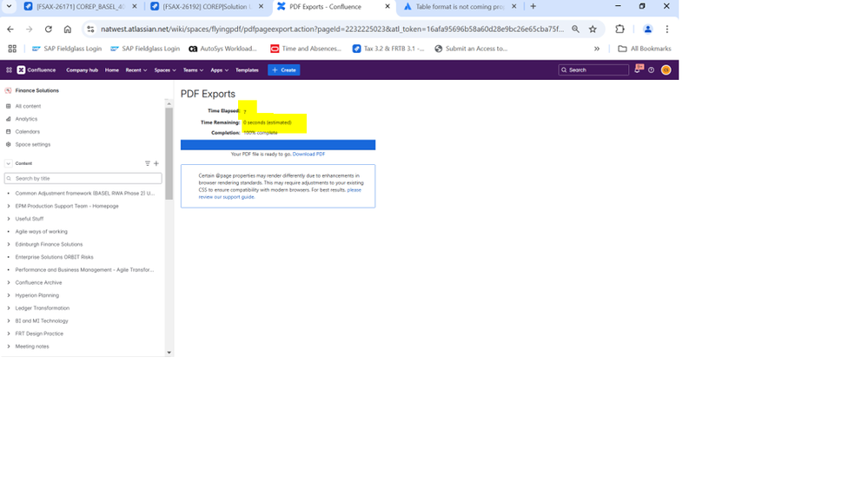Click the blue export progress bar
This screenshot has width=868, height=488.
(278, 145)
